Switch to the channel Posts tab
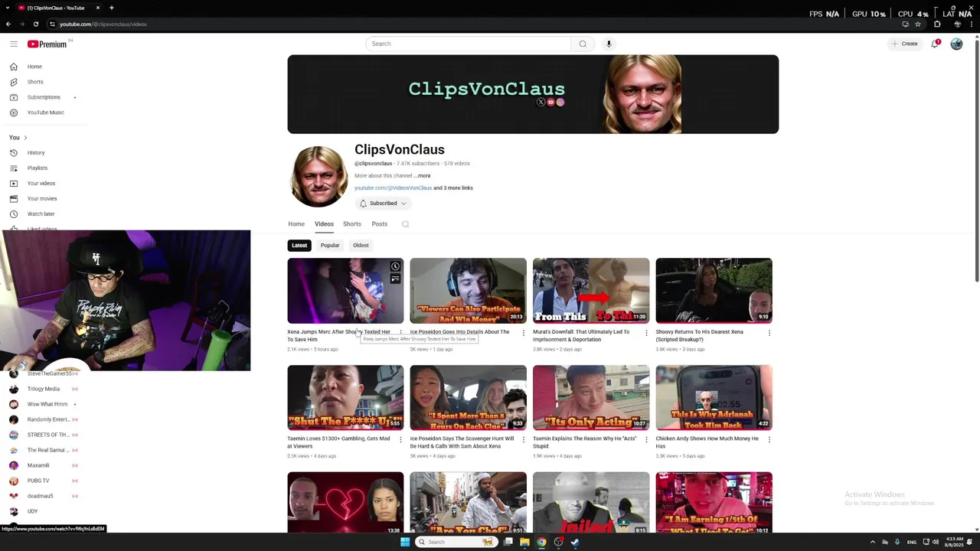 [x=380, y=224]
